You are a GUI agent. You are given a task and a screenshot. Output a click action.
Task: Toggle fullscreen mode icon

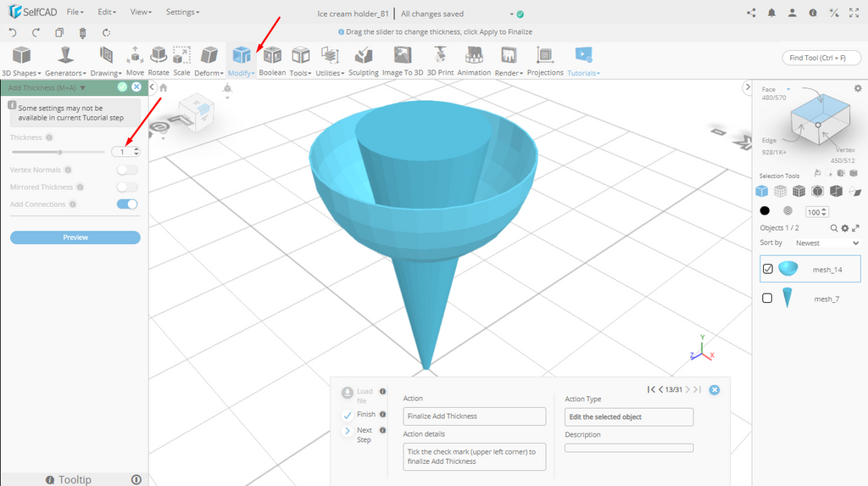tap(854, 13)
